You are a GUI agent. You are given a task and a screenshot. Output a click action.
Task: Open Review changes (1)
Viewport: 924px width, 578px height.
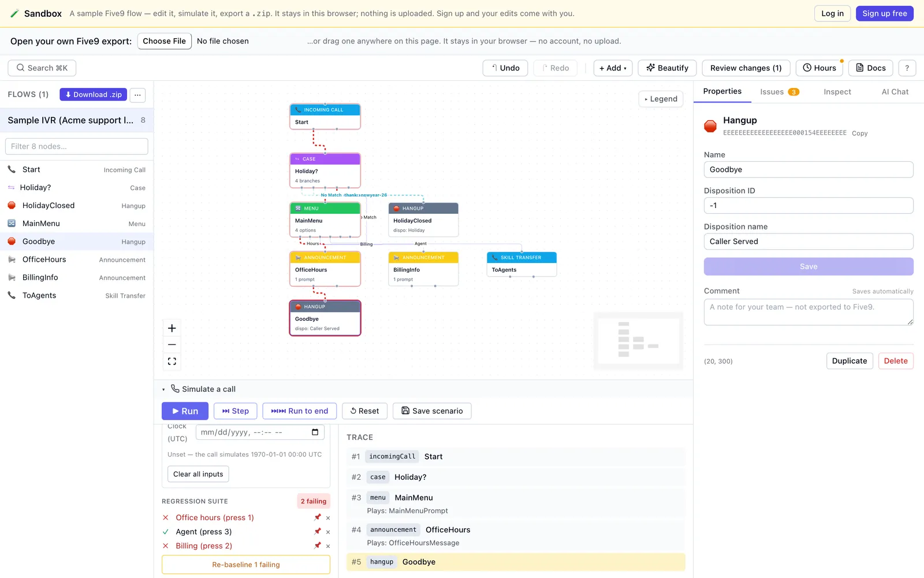(746, 68)
